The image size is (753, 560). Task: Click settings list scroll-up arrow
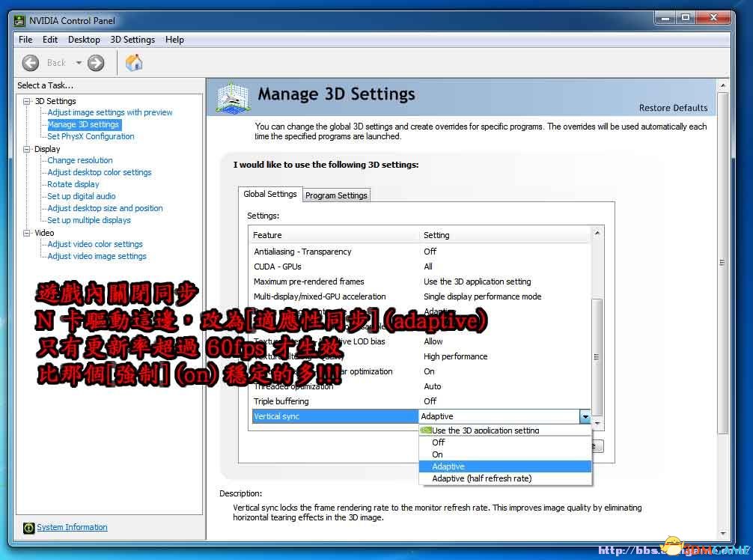tap(597, 233)
